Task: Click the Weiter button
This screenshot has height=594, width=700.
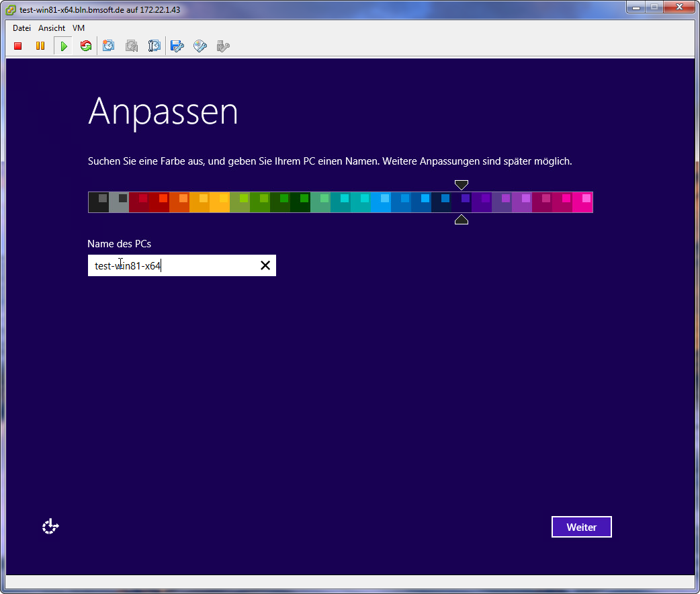Action: pyautogui.click(x=581, y=527)
